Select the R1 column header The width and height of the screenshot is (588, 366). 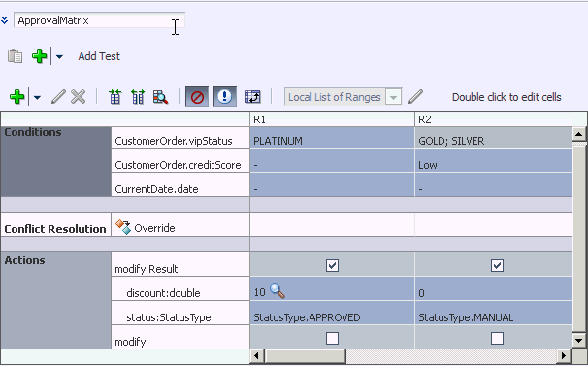(x=332, y=119)
